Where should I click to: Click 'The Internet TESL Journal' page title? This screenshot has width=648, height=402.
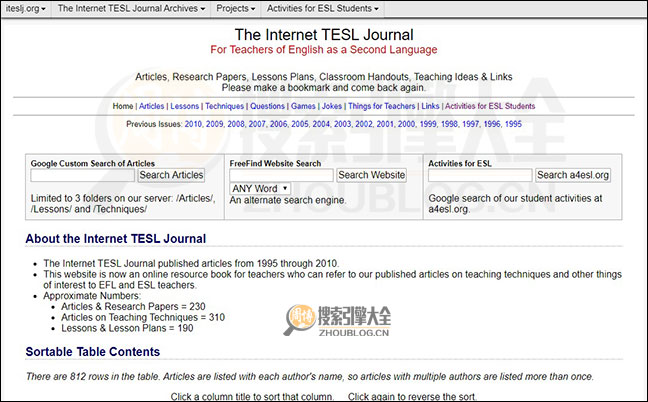(324, 35)
